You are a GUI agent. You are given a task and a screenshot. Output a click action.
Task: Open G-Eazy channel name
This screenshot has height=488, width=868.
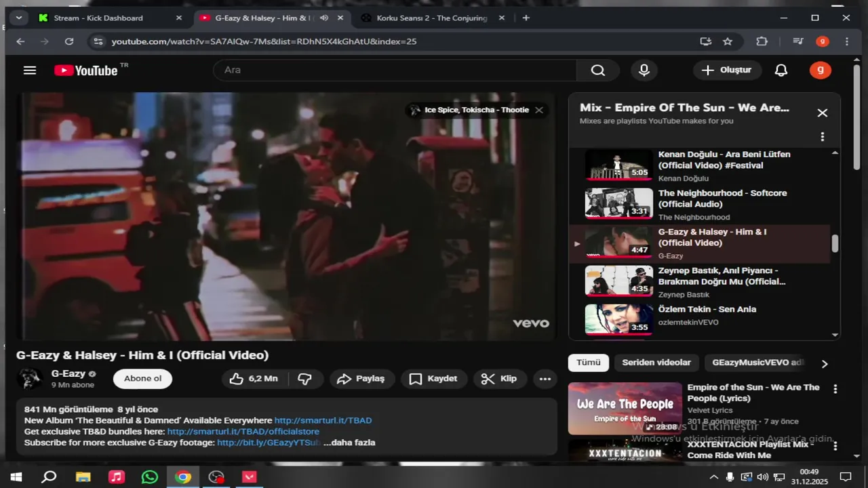[68, 373]
